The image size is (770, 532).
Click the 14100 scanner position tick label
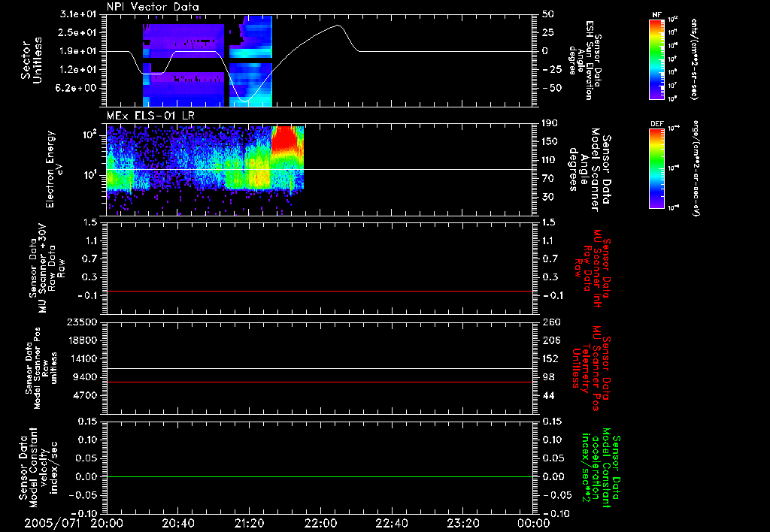pyautogui.click(x=83, y=358)
